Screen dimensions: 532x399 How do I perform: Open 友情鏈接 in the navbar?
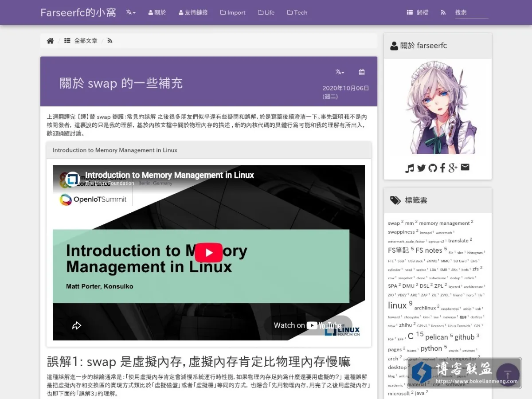click(x=193, y=12)
